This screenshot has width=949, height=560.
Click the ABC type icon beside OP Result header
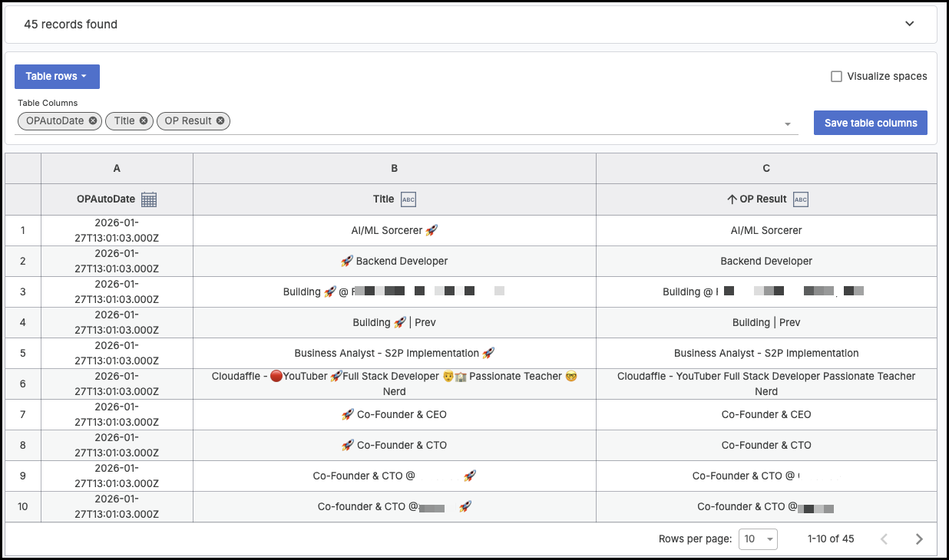click(800, 199)
